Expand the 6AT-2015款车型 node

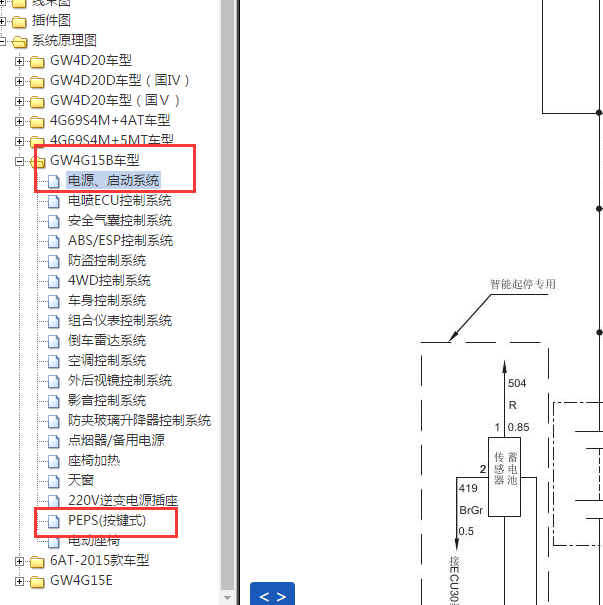19,561
